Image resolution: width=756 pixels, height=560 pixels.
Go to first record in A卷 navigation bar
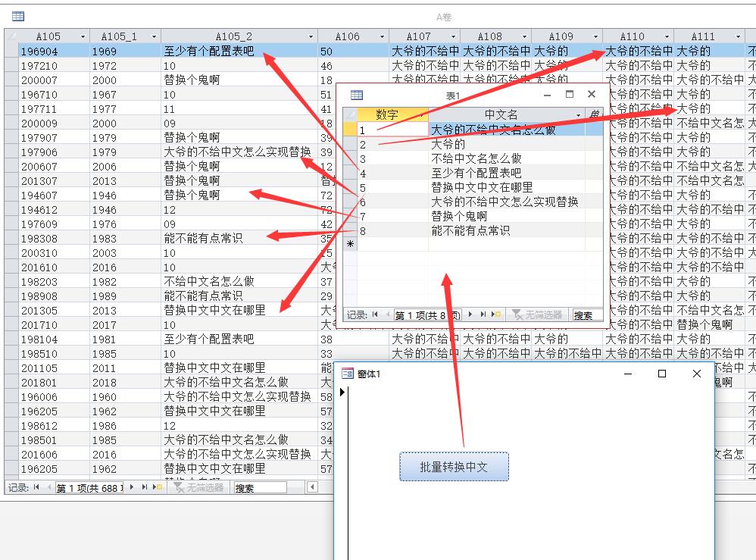pos(36,488)
